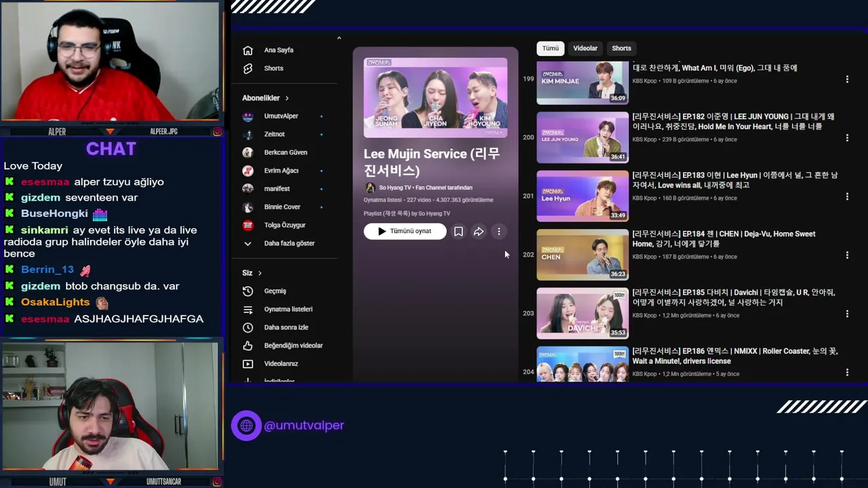868x488 pixels.
Task: Click Instagram icon beside ALPEER.JPG
Action: click(x=217, y=131)
